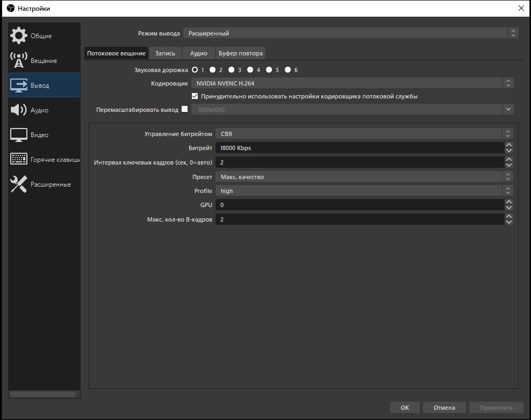
Task: Click the GPU input field
Action: (360, 205)
